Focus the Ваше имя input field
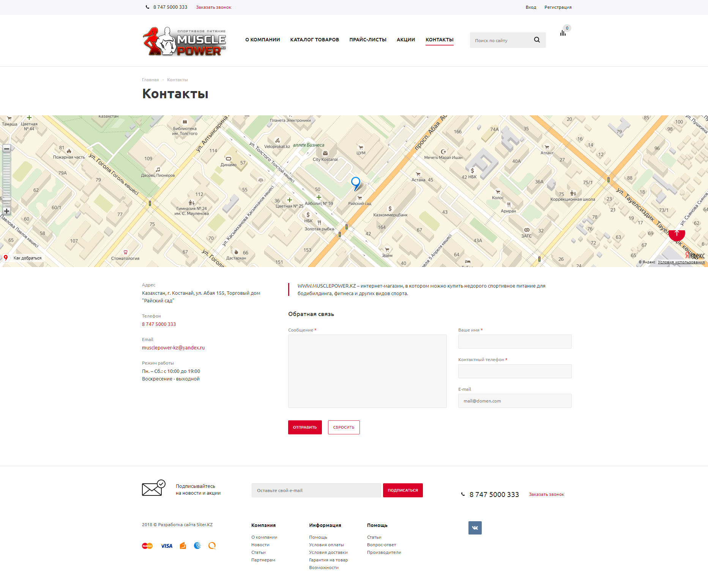This screenshot has width=708, height=588. click(x=515, y=341)
